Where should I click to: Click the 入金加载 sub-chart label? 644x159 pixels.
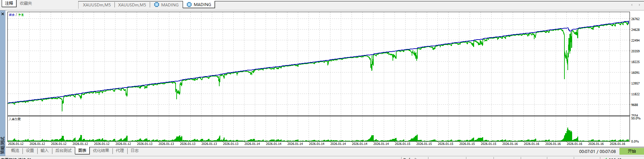14,119
